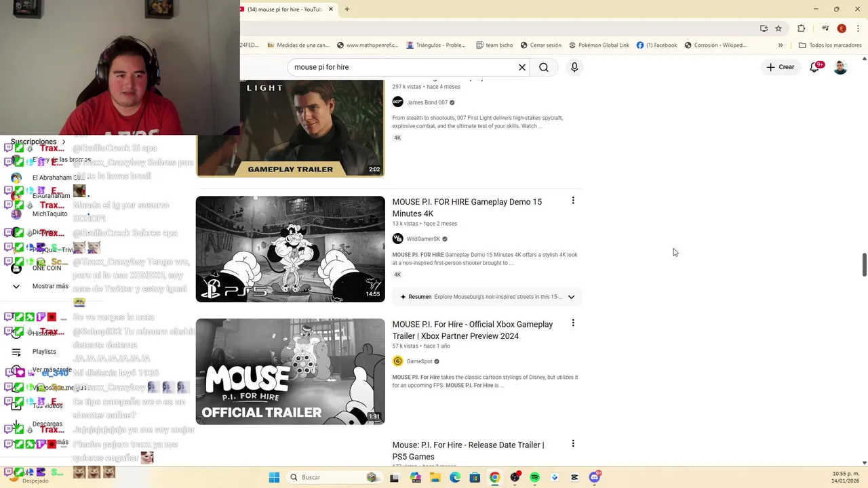868x488 pixels.
Task: Click the magnifier search button
Action: (544, 67)
